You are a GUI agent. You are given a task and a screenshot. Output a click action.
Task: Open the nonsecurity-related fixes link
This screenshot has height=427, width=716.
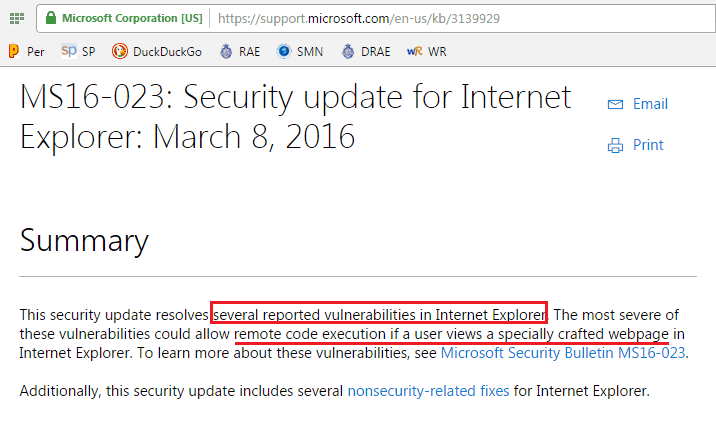point(428,391)
